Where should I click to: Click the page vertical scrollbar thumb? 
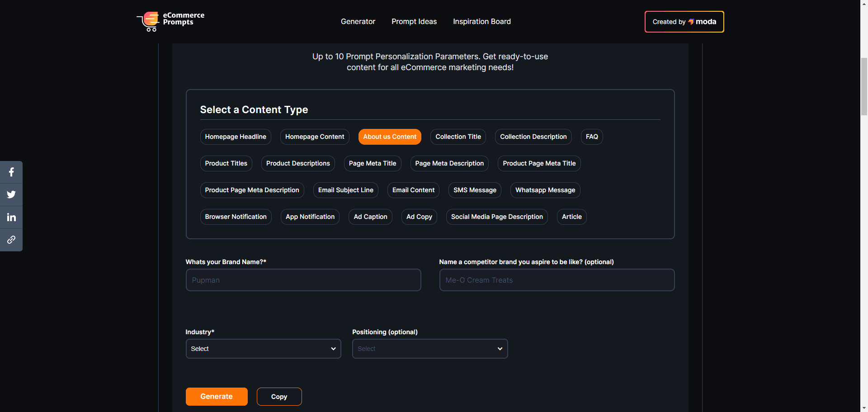point(864,86)
